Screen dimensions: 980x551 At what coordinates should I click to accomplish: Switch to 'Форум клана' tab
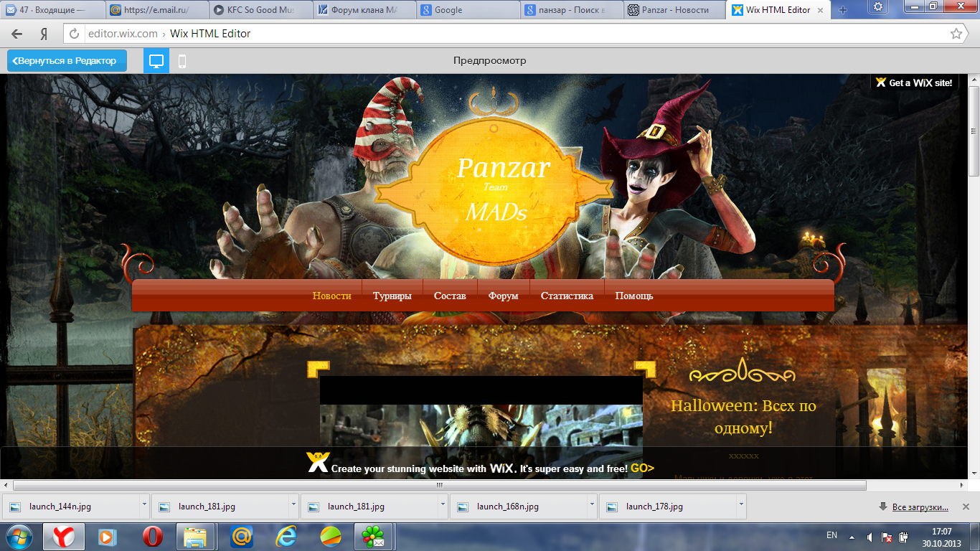point(364,10)
